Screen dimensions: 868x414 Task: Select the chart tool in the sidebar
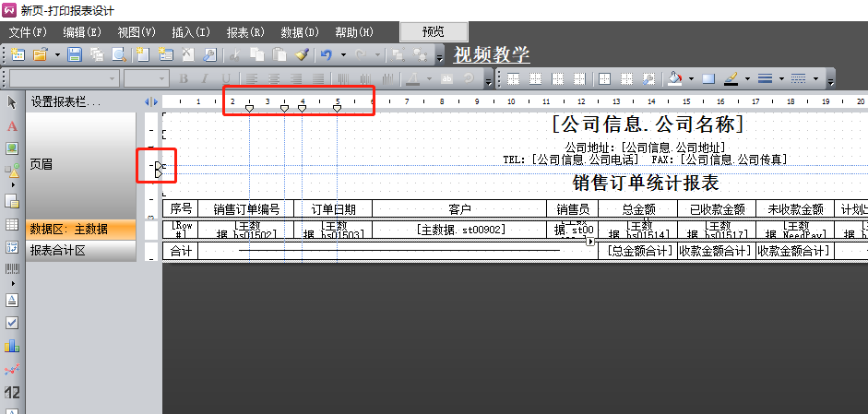tap(12, 346)
